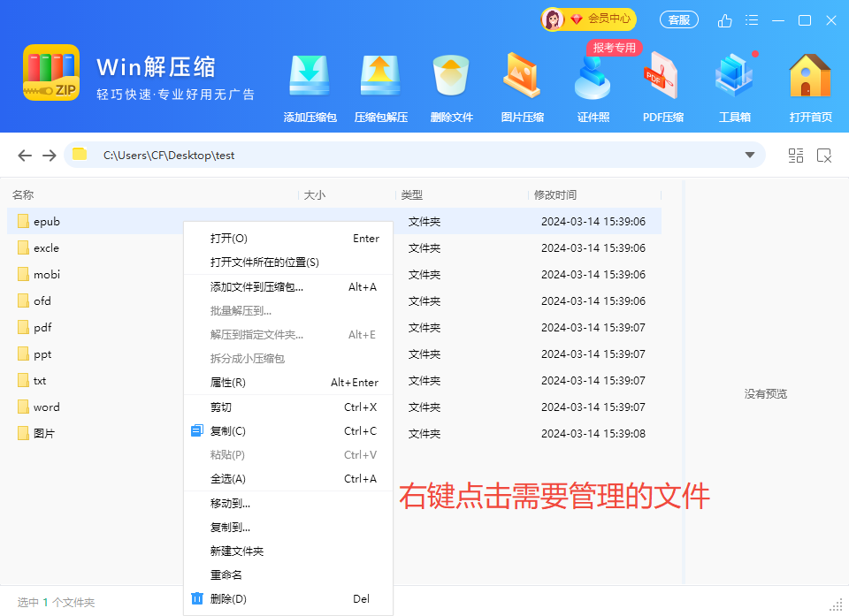This screenshot has height=616, width=849.
Task: Click the trash icon beside 删除(D)
Action: pos(197,598)
